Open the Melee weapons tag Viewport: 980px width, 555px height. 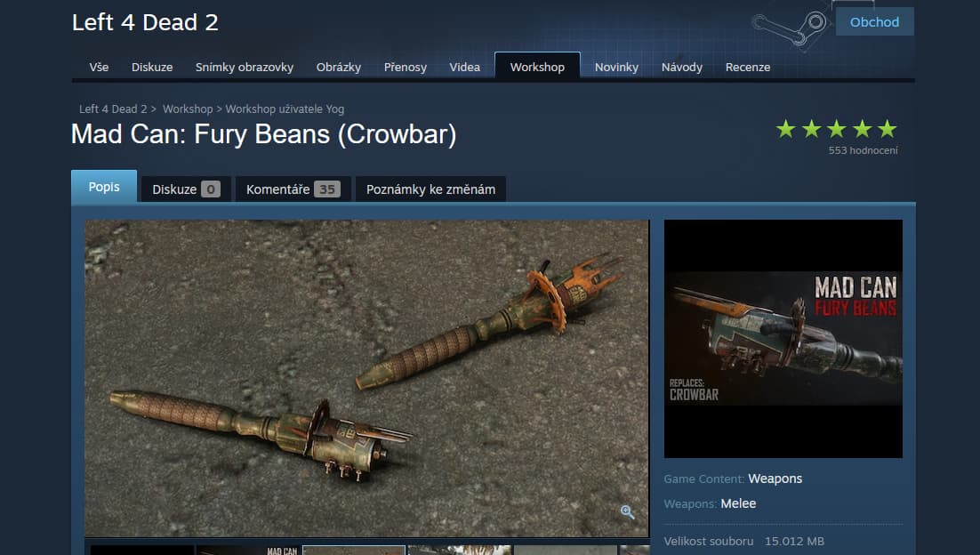(738, 503)
